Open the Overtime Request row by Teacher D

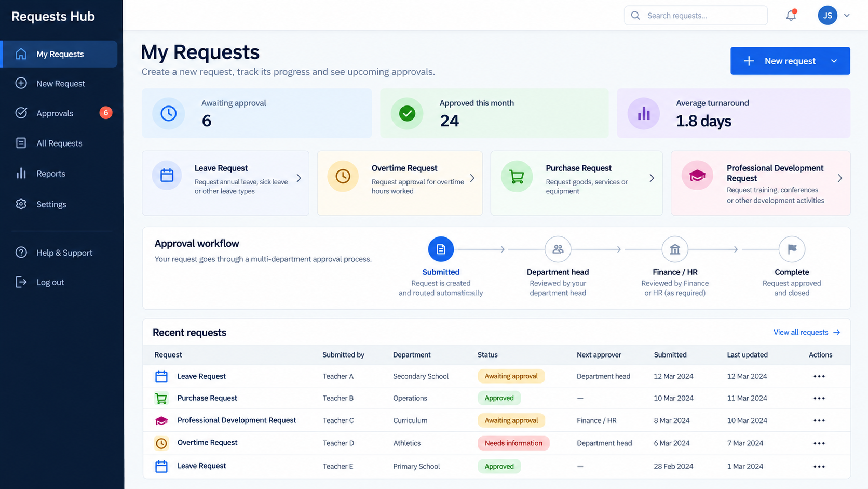tap(207, 443)
